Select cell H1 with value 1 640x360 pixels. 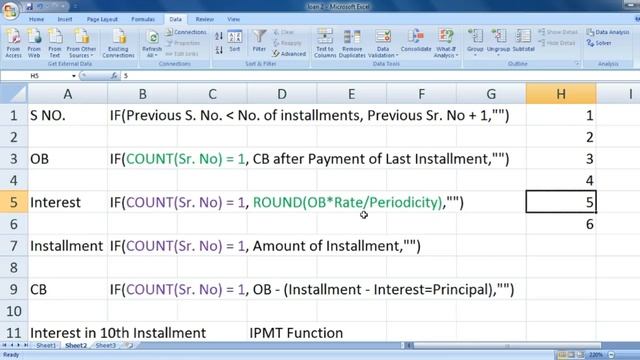point(561,116)
